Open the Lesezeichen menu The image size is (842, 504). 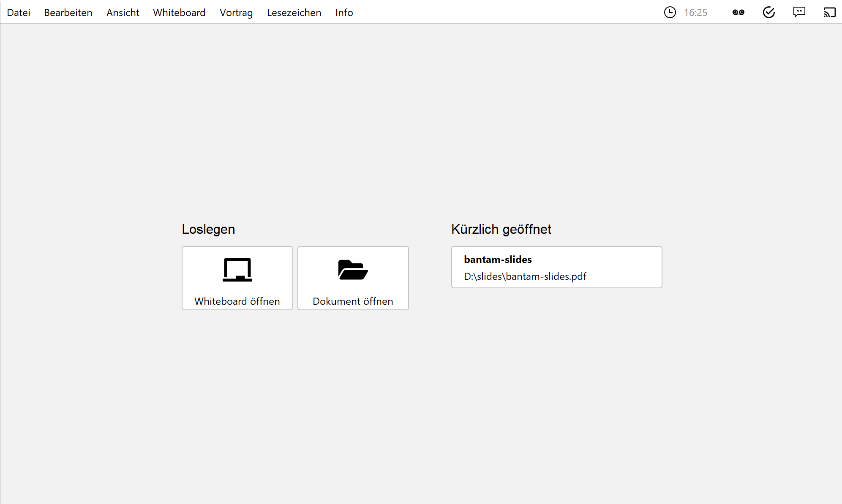point(294,13)
